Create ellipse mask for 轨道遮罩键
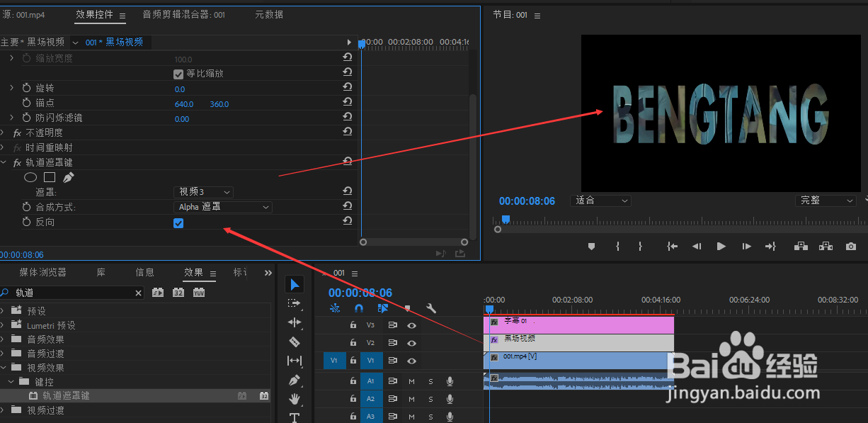Screen dimensions: 868x423 pyautogui.click(x=30, y=177)
